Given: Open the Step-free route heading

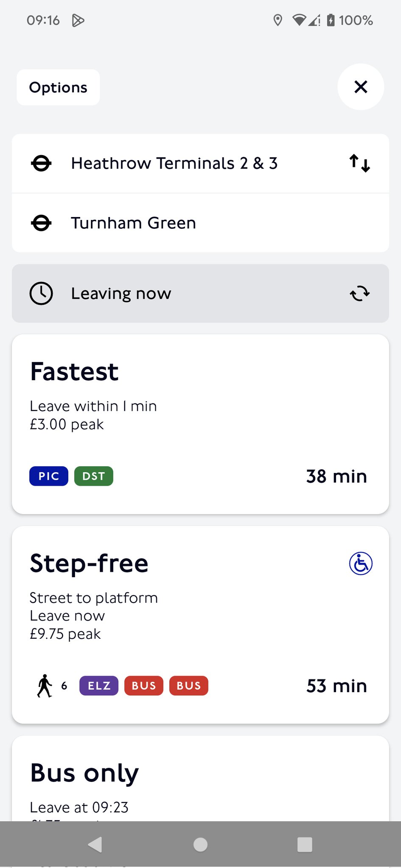Looking at the screenshot, I should [x=89, y=564].
